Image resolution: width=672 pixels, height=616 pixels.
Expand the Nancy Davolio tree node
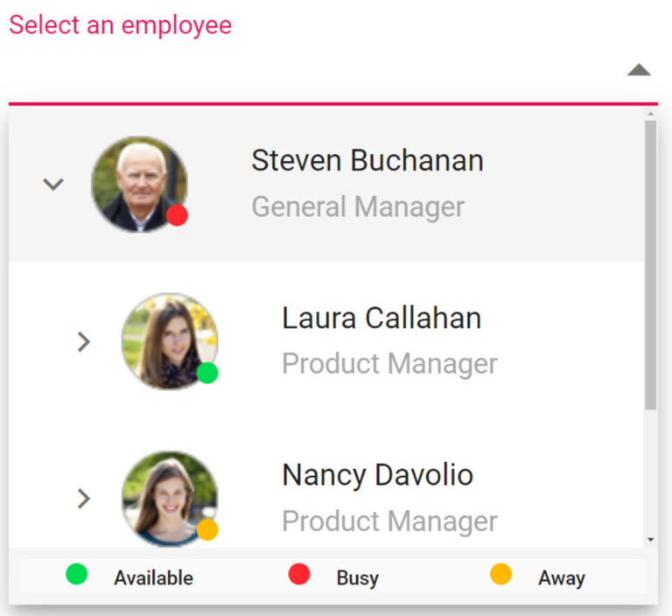point(84,499)
